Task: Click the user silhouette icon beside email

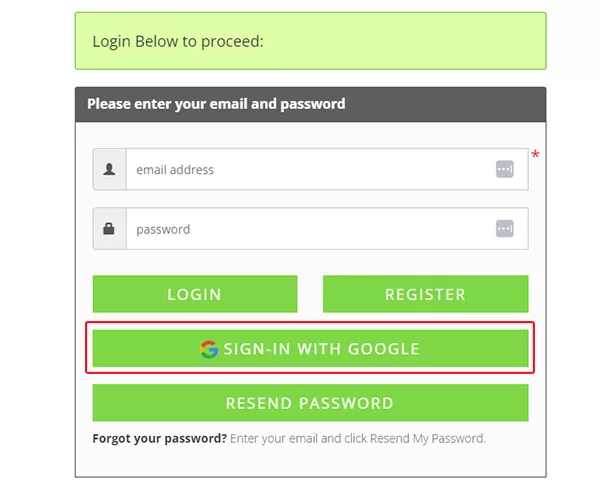Action: click(x=109, y=169)
